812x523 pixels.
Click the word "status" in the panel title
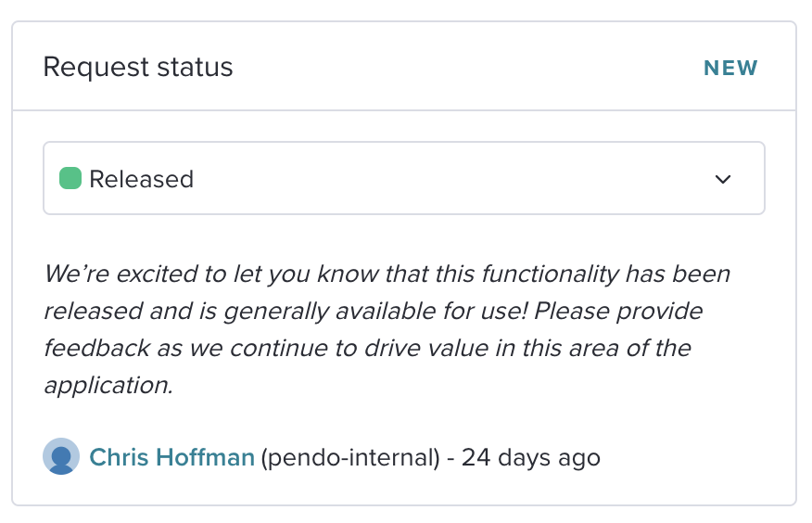[196, 68]
